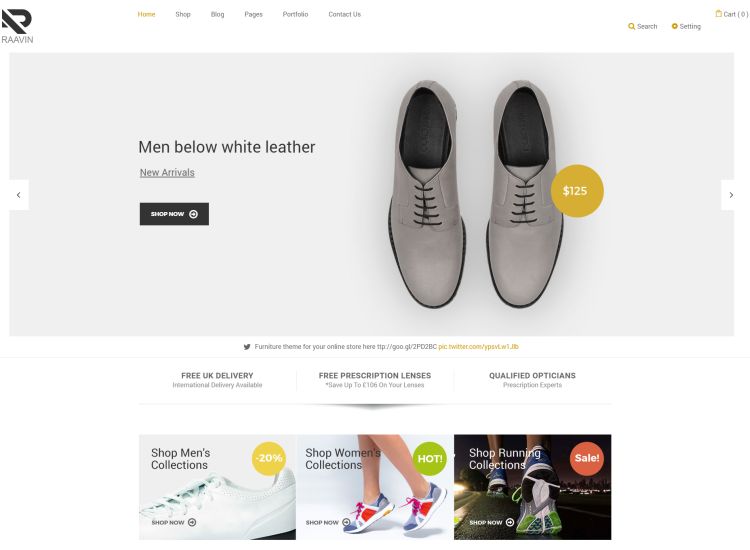750x550 pixels.
Task: Click the RAAVIN logo
Action: pos(17,26)
